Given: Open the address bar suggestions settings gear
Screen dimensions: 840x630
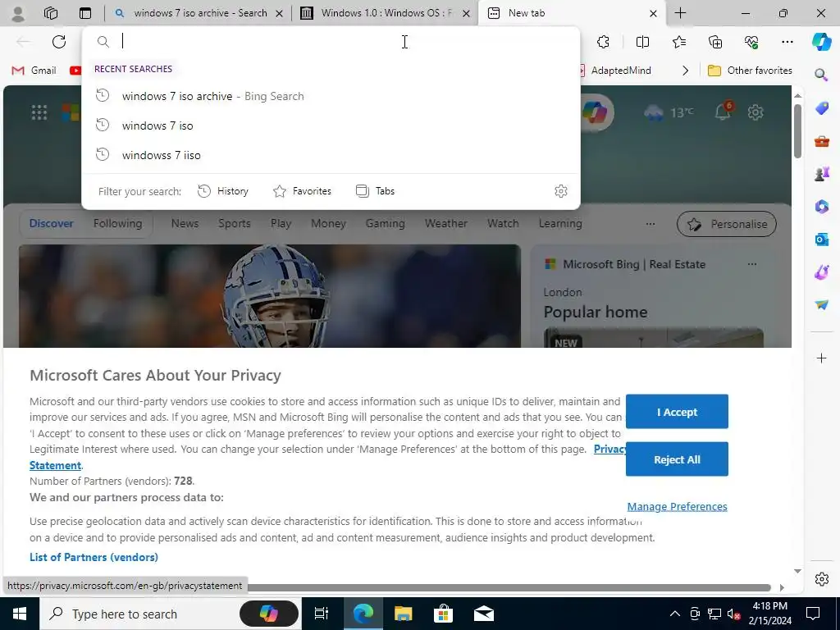Looking at the screenshot, I should (x=561, y=191).
